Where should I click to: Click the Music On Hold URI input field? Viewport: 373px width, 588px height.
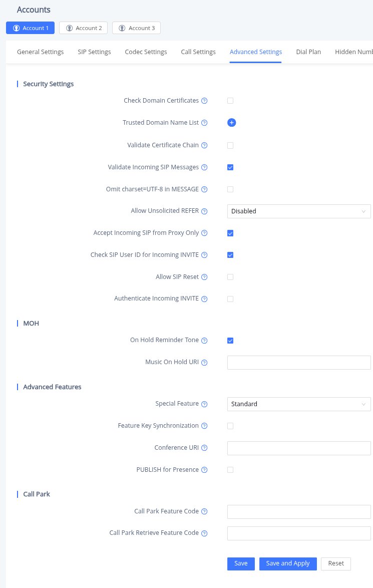(298, 363)
